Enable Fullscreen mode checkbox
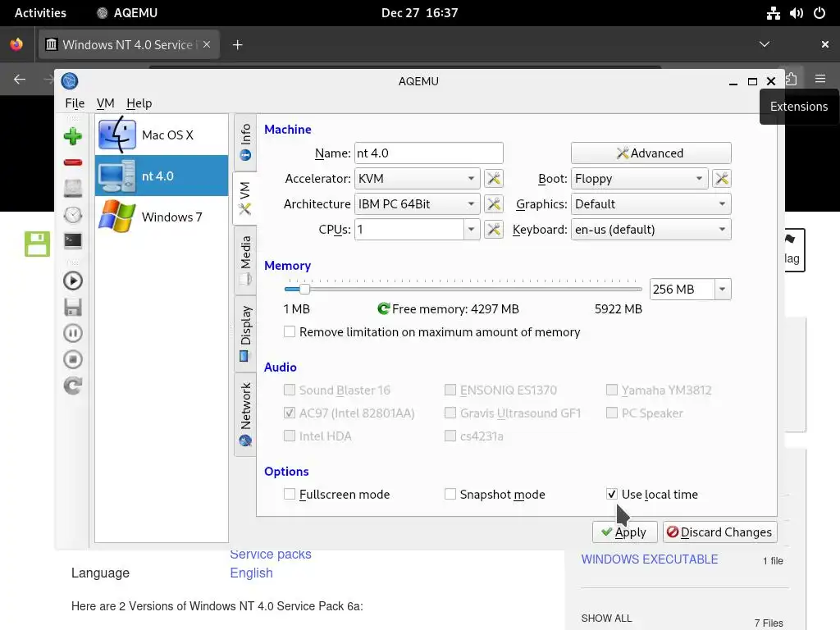The width and height of the screenshot is (840, 630). click(x=290, y=494)
